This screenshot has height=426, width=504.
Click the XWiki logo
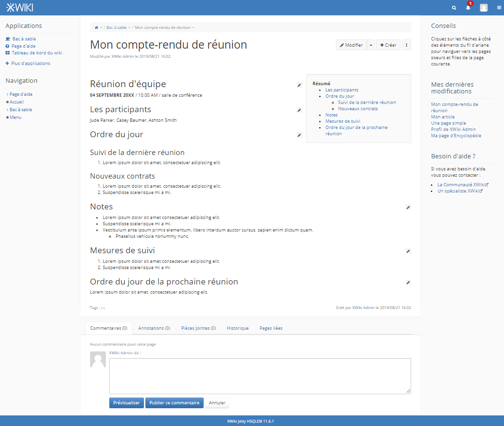click(x=20, y=7)
